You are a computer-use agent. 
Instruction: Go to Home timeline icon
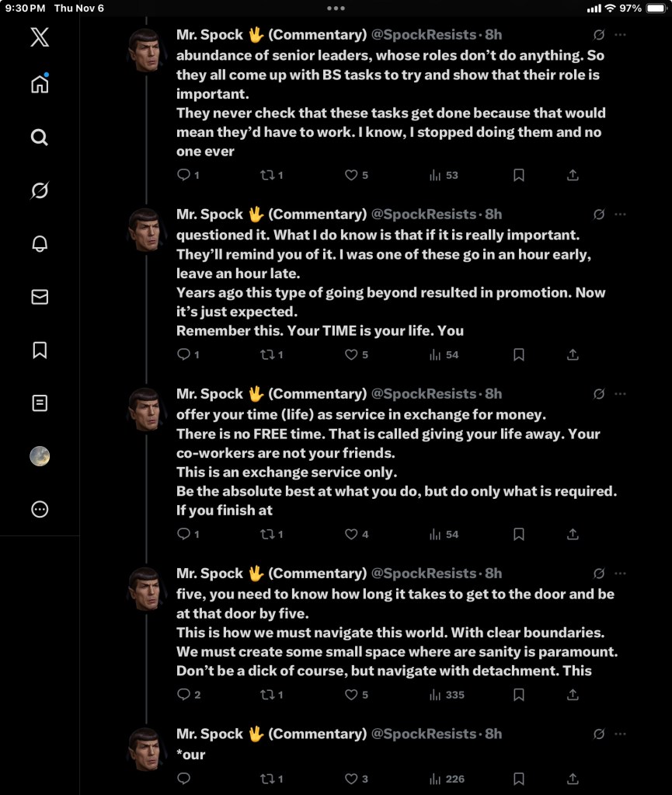pyautogui.click(x=40, y=85)
